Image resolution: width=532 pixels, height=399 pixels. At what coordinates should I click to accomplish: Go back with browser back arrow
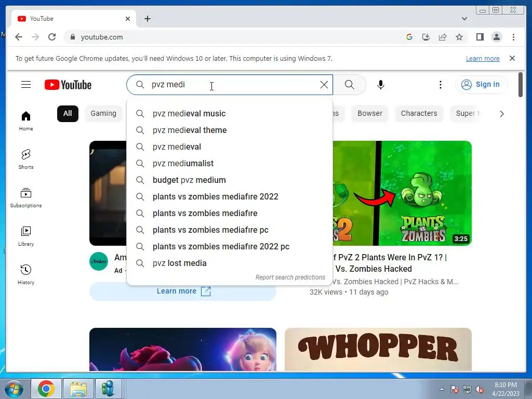coord(19,37)
